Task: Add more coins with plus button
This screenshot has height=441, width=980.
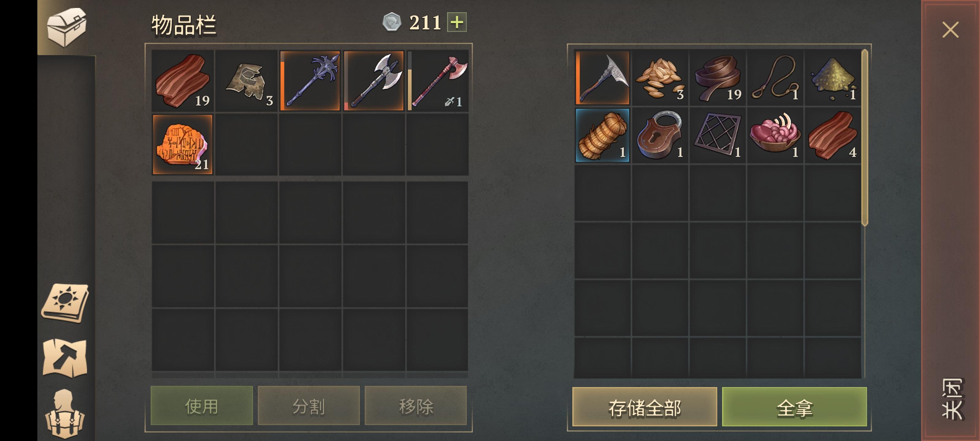Action: 457,22
